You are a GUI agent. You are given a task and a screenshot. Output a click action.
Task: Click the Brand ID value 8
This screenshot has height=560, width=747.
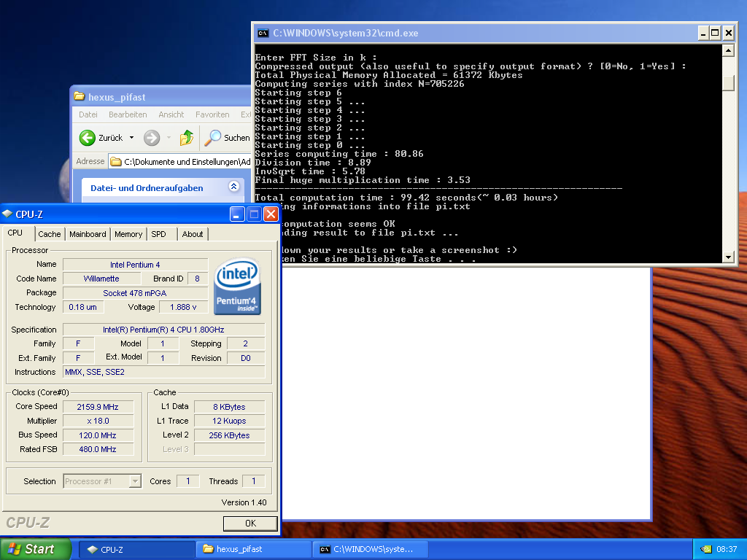coord(197,279)
